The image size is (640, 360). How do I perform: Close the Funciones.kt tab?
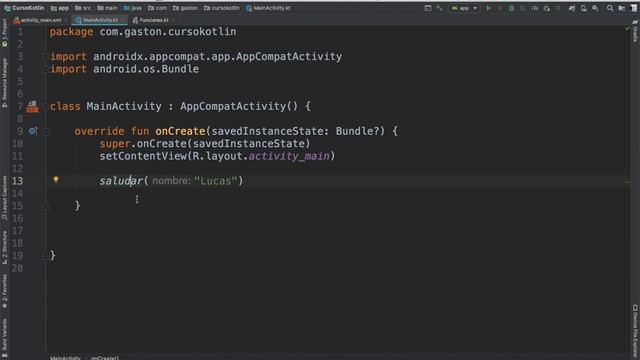click(173, 20)
